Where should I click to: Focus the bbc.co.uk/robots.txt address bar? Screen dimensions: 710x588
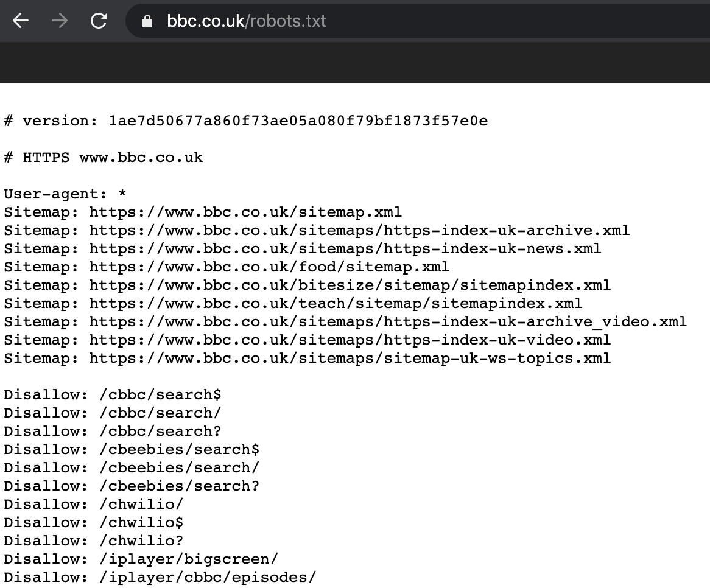[x=418, y=21]
